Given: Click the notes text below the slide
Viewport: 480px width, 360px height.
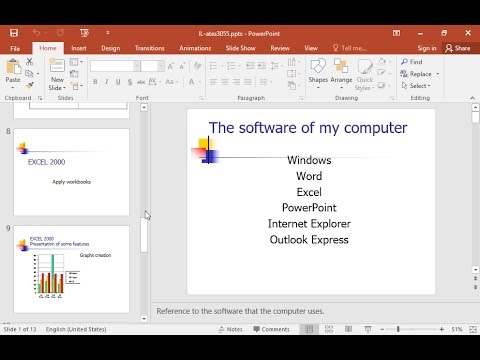Looking at the screenshot, I should click(x=240, y=311).
